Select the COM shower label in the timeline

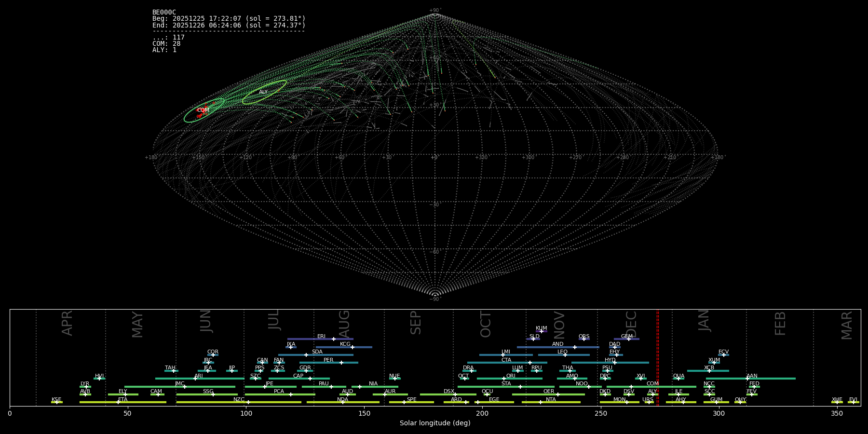click(652, 384)
